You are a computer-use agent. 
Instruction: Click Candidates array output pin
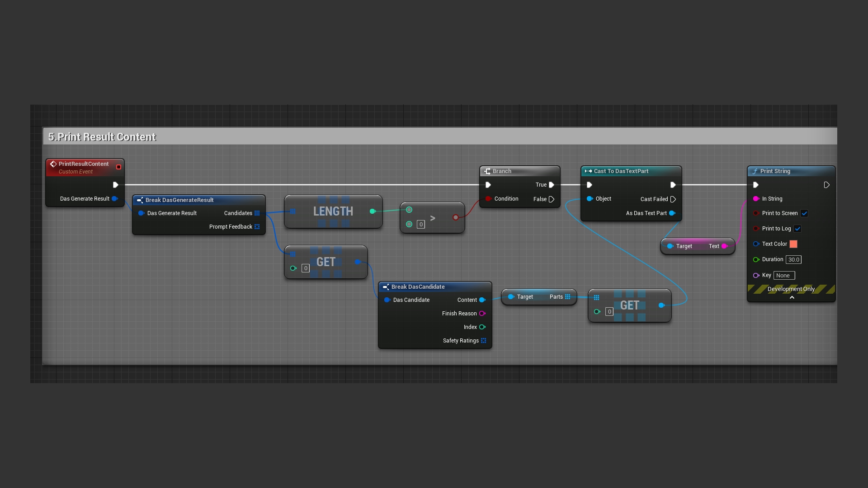point(257,213)
